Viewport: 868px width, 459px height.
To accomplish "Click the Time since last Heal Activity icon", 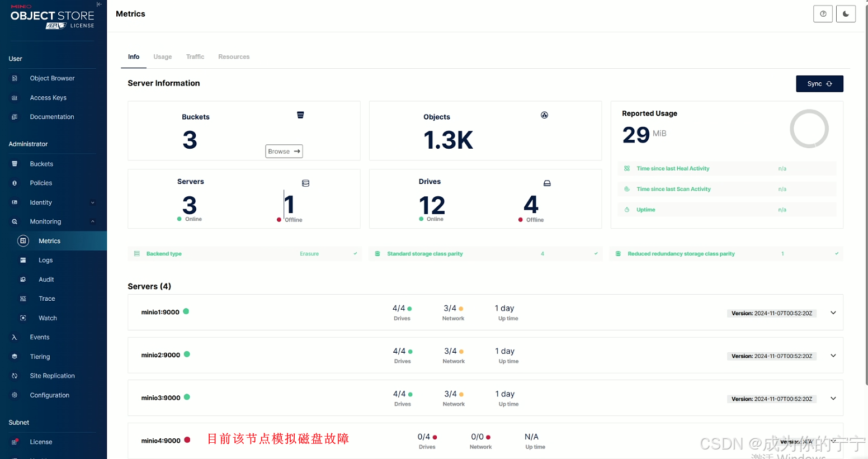I will [627, 168].
